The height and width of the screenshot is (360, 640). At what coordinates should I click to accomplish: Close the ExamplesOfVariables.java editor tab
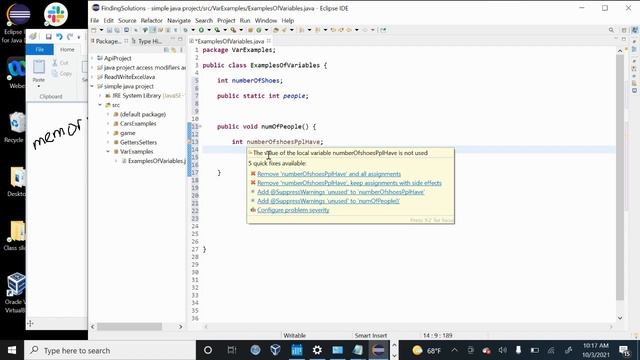coord(269,41)
